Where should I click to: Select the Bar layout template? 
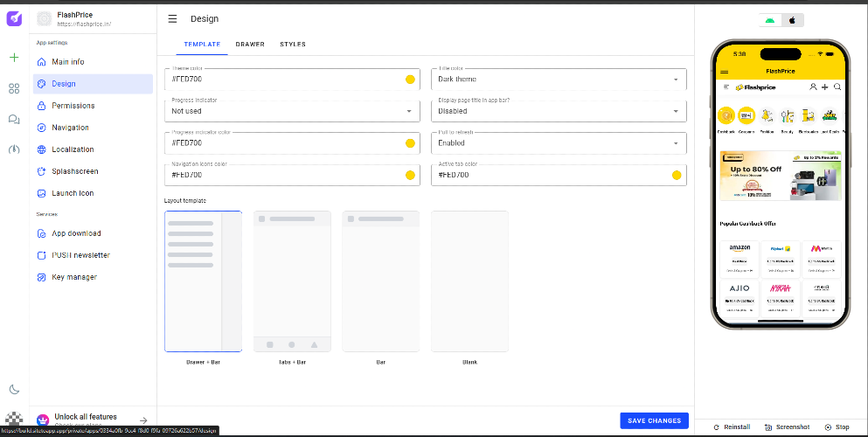tap(381, 281)
